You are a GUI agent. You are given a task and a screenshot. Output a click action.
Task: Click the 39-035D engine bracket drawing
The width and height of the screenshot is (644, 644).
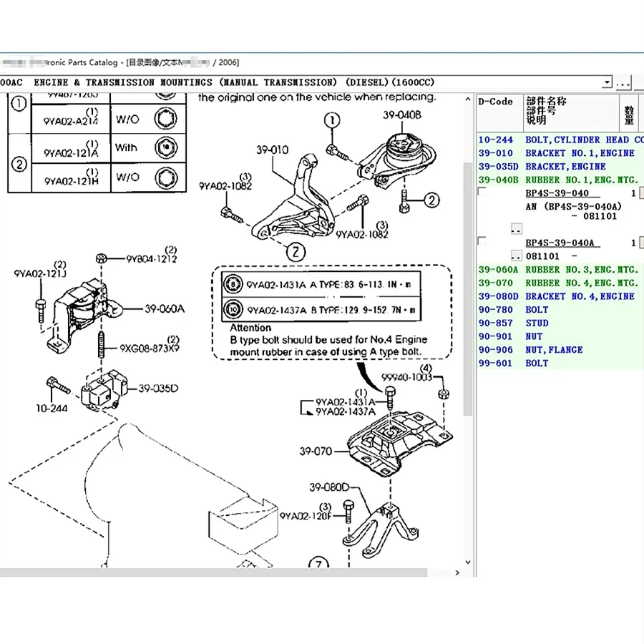[x=104, y=390]
